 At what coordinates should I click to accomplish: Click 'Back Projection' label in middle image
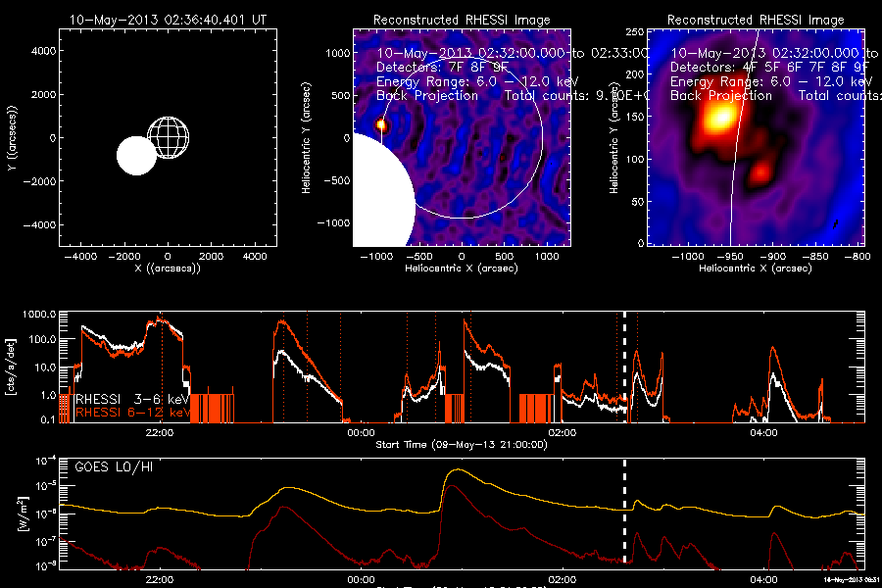[427, 96]
